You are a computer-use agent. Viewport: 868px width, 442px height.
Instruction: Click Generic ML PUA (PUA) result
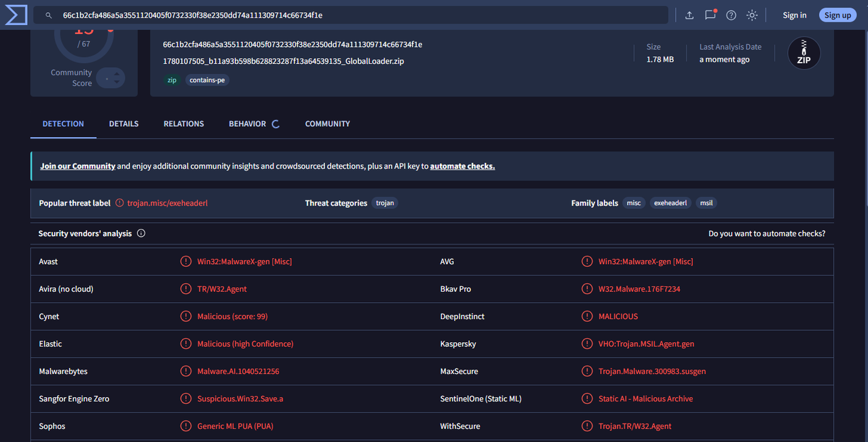point(235,426)
